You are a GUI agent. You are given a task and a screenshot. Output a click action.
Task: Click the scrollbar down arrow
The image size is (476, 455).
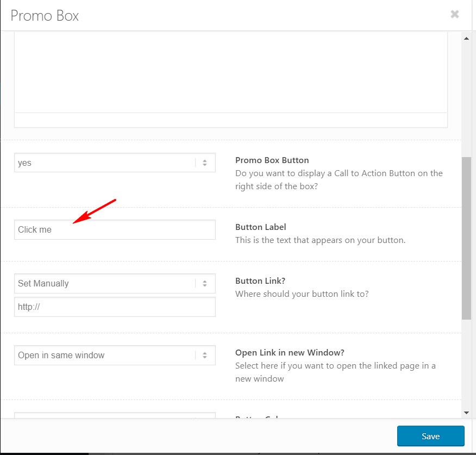466,413
